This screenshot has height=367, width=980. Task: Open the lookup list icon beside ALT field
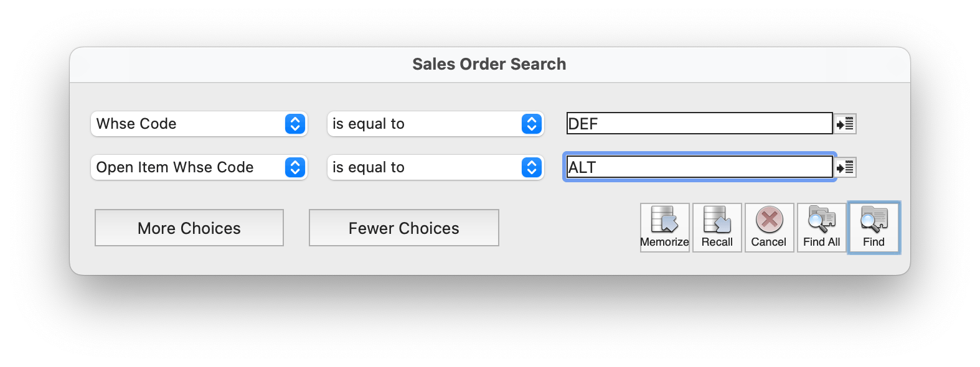click(845, 167)
